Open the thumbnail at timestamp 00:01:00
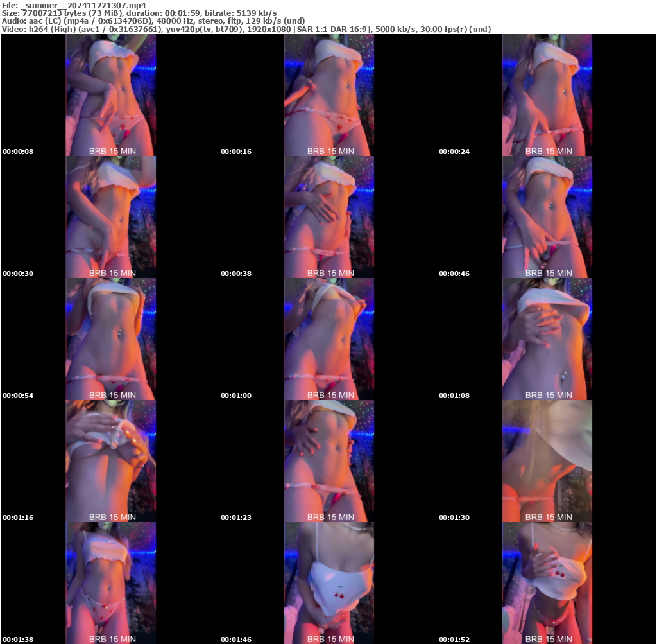The height and width of the screenshot is (644, 657). (x=327, y=338)
